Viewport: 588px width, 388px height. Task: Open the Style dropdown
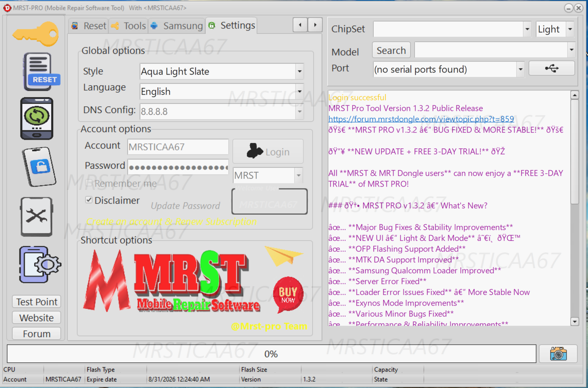tap(300, 71)
